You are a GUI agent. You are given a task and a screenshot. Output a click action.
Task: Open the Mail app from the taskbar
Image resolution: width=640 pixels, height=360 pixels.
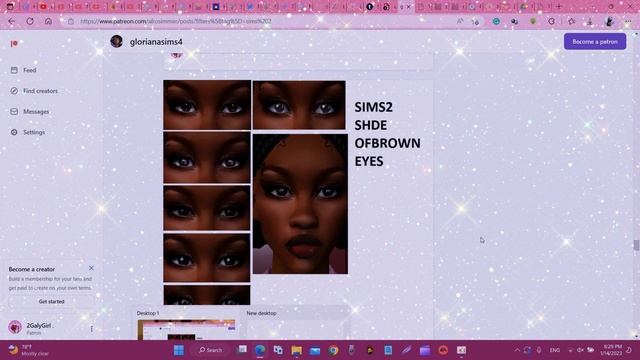pyautogui.click(x=315, y=350)
